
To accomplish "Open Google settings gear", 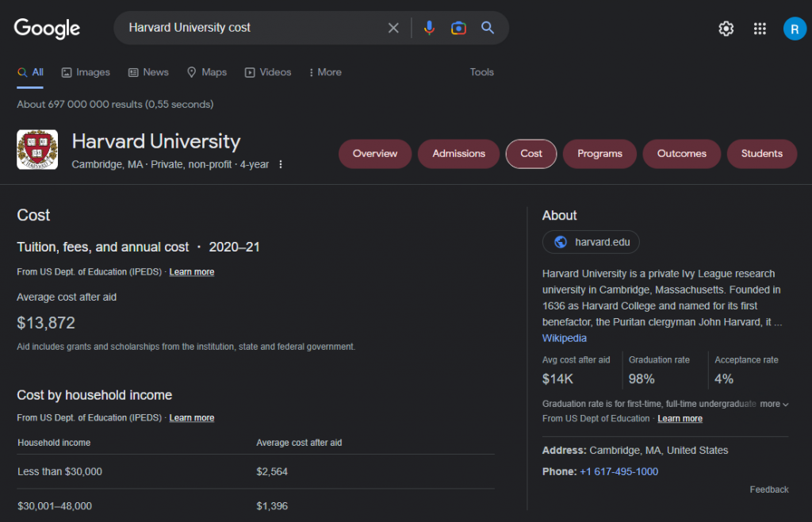I will pos(726,29).
